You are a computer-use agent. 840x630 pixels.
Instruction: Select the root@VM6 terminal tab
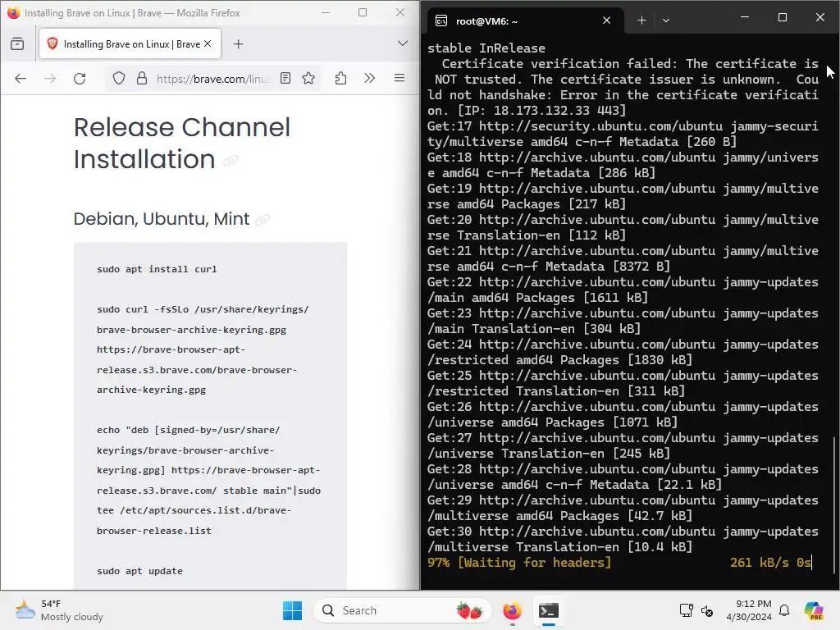point(525,21)
